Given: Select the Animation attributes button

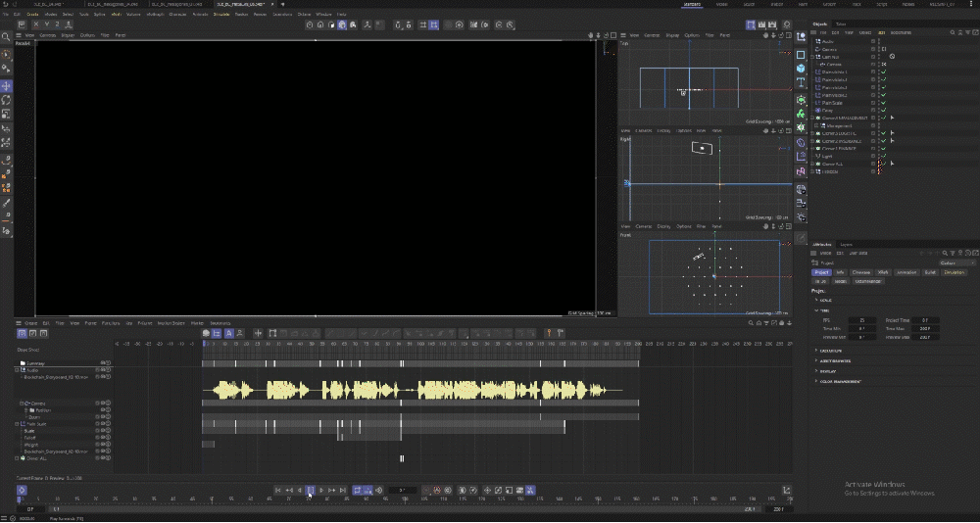Looking at the screenshot, I should click(906, 272).
